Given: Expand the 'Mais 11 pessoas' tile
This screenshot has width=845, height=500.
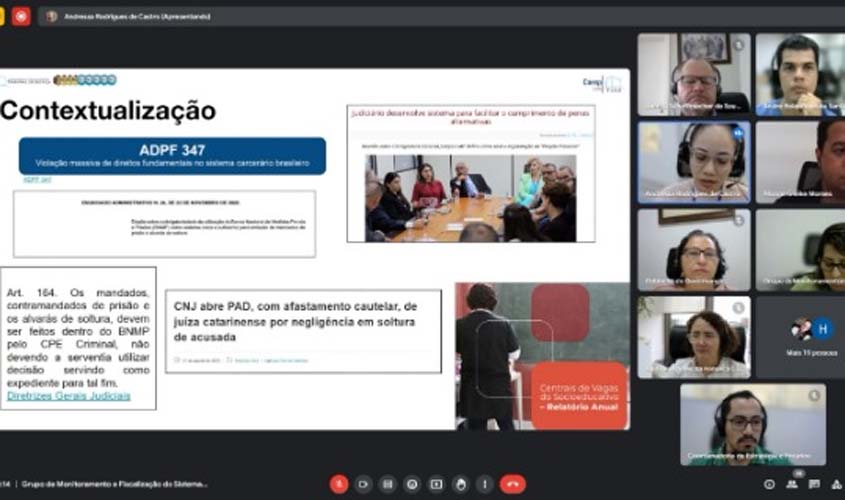Looking at the screenshot, I should click(x=799, y=336).
